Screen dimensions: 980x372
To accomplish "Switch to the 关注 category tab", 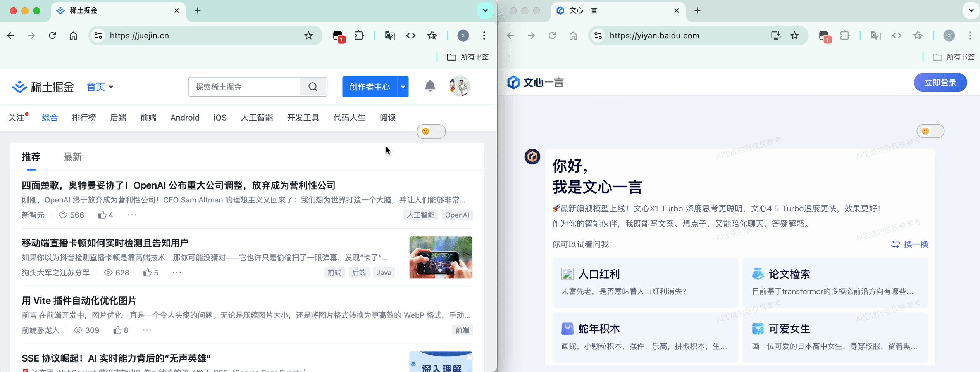I will [17, 118].
